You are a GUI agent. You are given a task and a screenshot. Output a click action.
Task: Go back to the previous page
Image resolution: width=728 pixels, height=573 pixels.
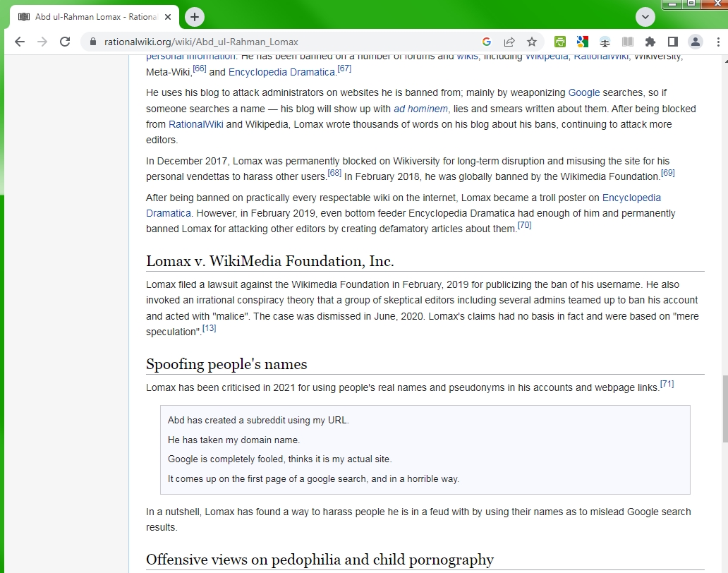20,42
